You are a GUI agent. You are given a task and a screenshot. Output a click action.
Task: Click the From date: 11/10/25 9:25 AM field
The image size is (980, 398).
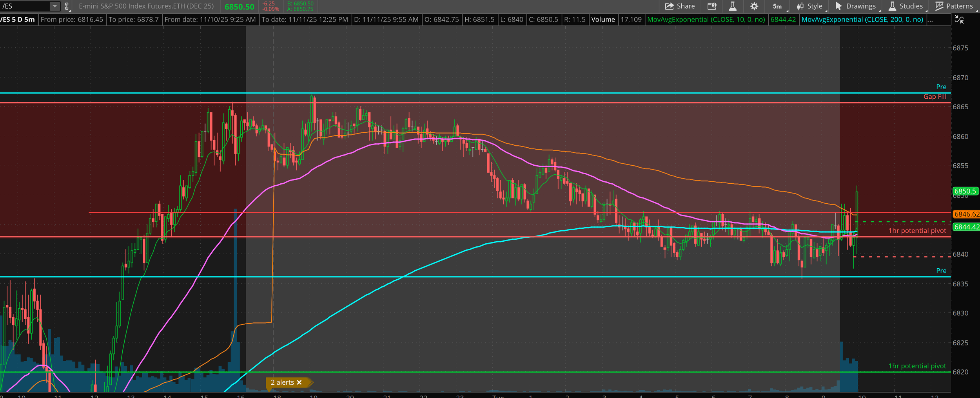coord(210,20)
